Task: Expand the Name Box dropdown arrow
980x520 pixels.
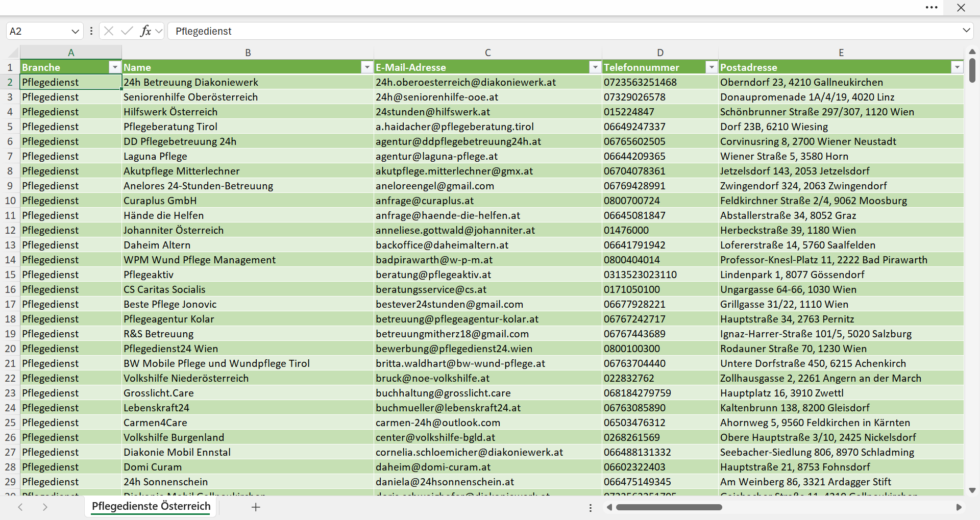Action: [x=75, y=31]
